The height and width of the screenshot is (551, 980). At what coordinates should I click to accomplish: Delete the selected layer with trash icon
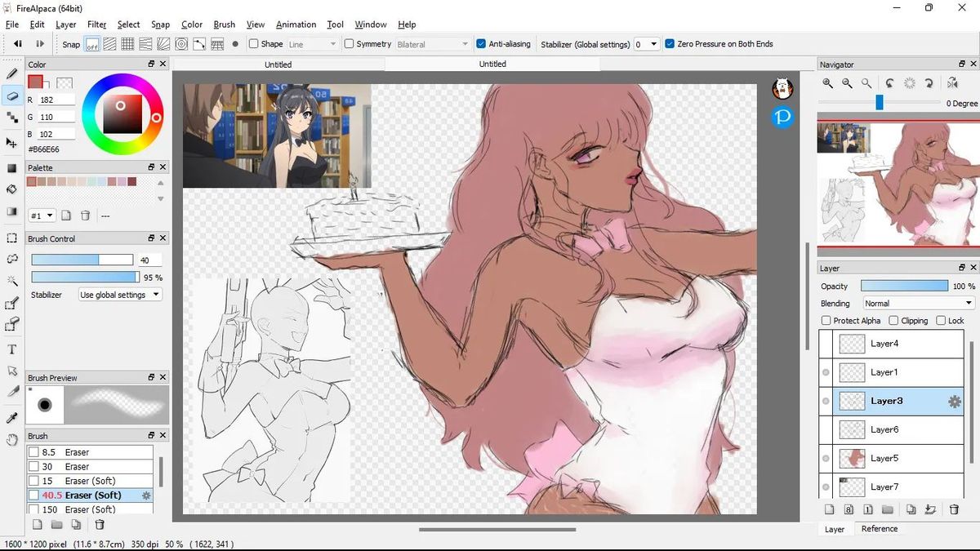coord(954,509)
